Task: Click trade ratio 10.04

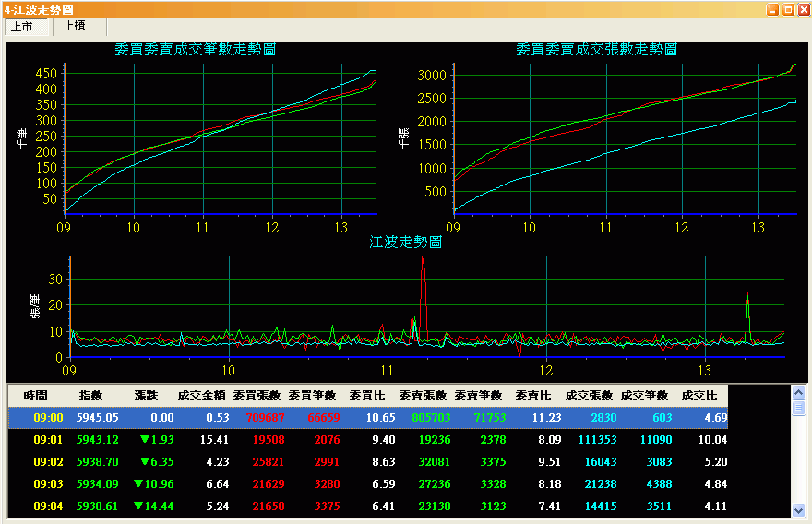Action: pos(712,440)
